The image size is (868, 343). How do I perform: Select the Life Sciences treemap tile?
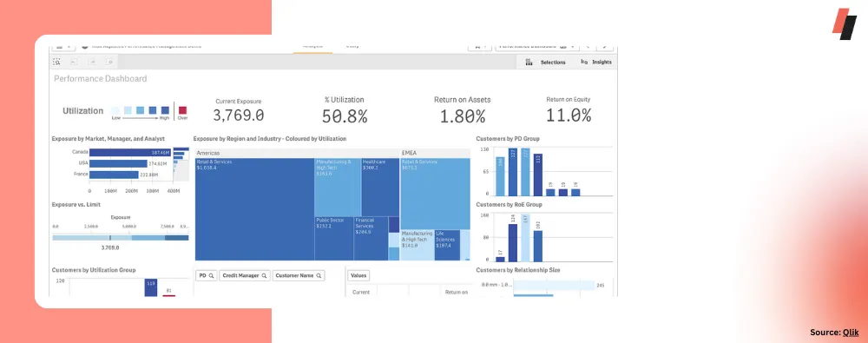(x=447, y=245)
